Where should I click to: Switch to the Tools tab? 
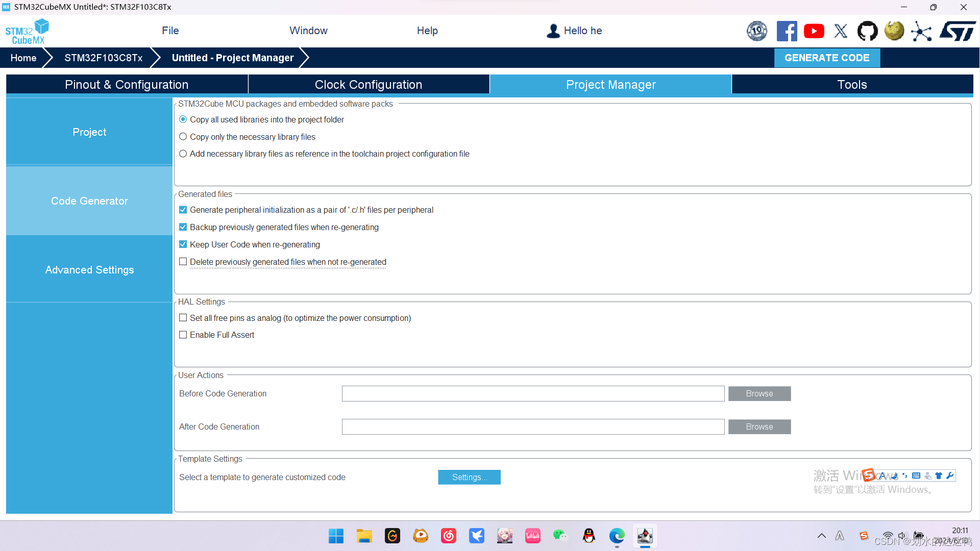(x=852, y=85)
